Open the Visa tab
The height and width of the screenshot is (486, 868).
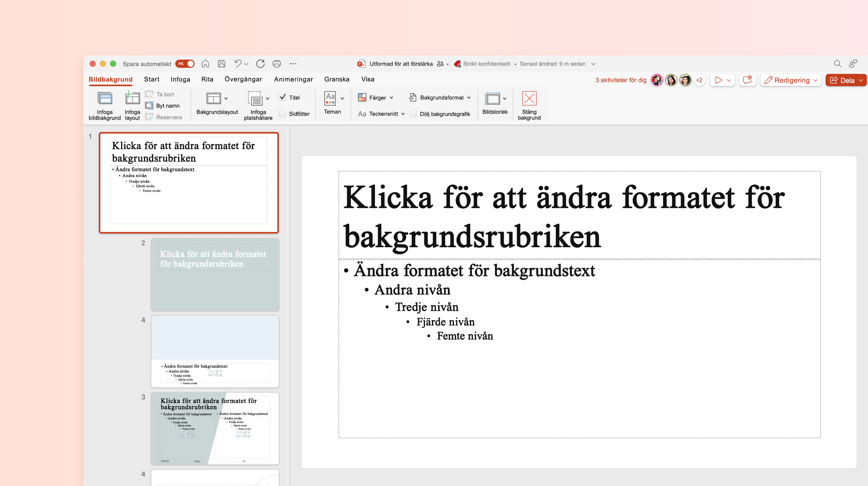pyautogui.click(x=368, y=79)
